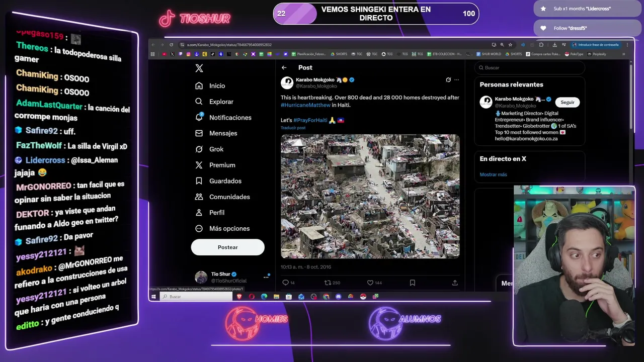Click the browser zoom magnifier icon
The width and height of the screenshot is (644, 362).
502,45
